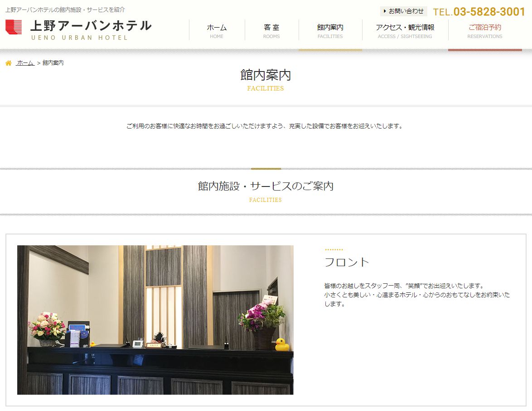
Task: Select the 館内案内 FACILITIES navigation item
Action: point(330,30)
